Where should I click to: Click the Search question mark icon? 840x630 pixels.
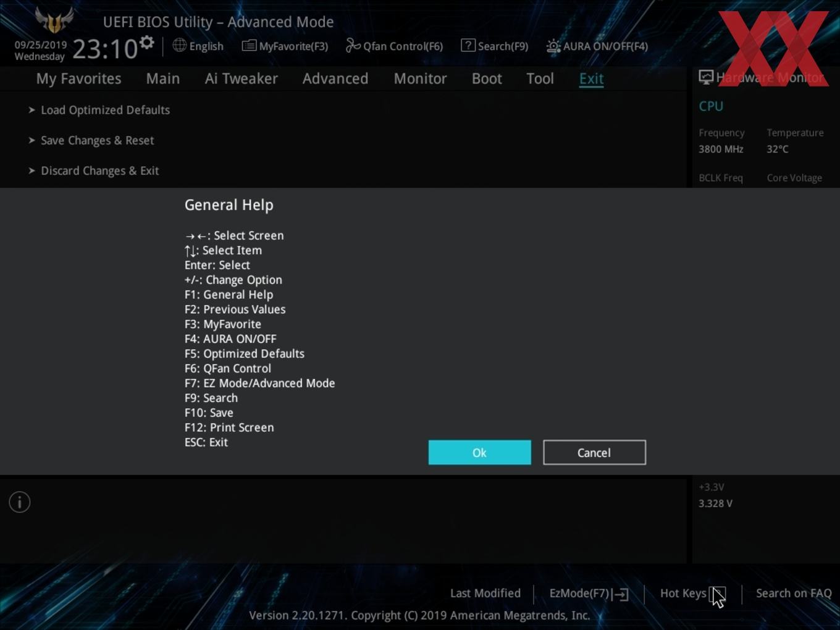468,45
